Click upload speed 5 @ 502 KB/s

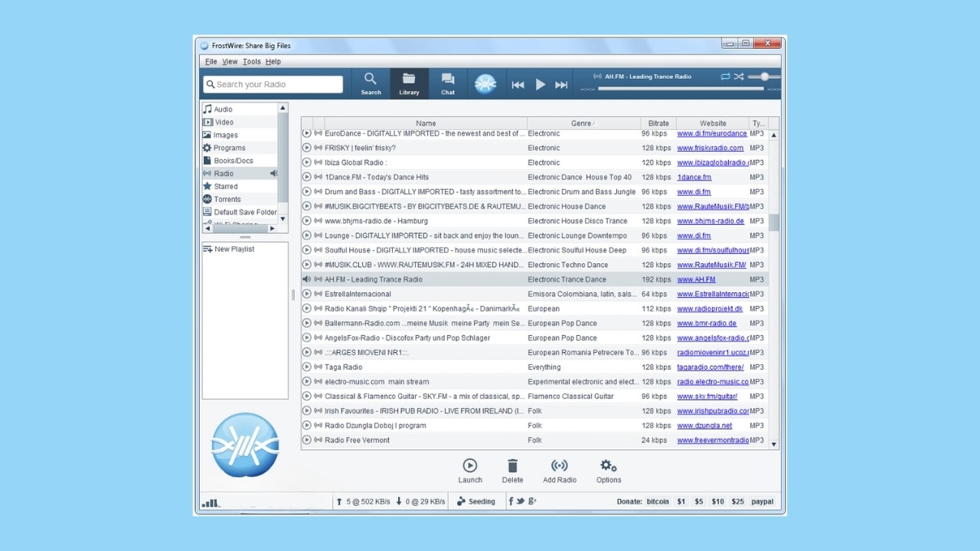tap(363, 502)
